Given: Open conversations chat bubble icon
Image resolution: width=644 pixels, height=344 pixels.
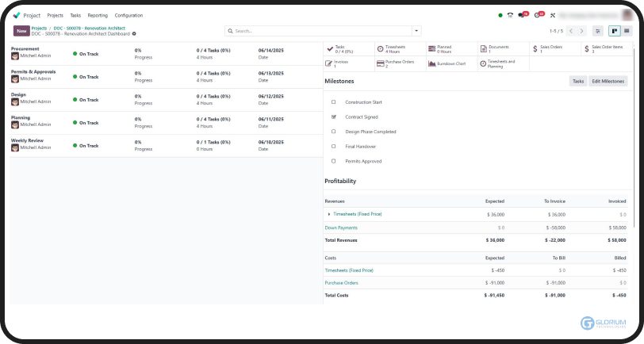Looking at the screenshot, I should pyautogui.click(x=523, y=15).
